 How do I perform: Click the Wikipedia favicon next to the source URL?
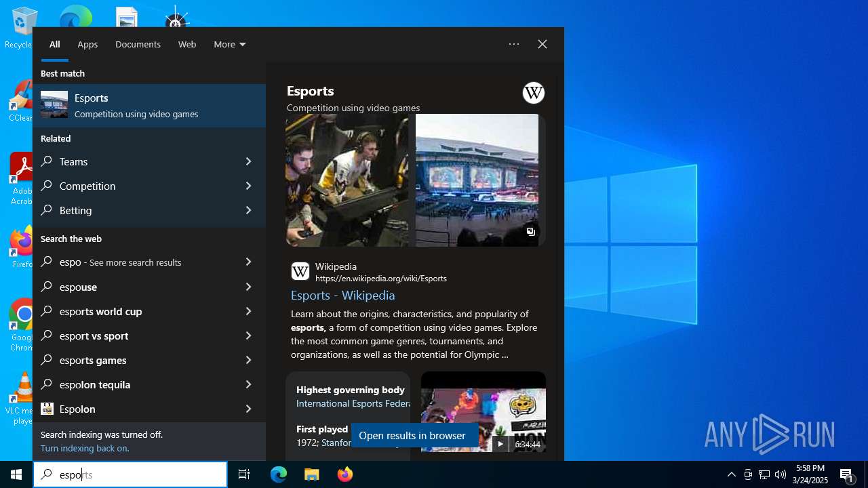tap(300, 272)
